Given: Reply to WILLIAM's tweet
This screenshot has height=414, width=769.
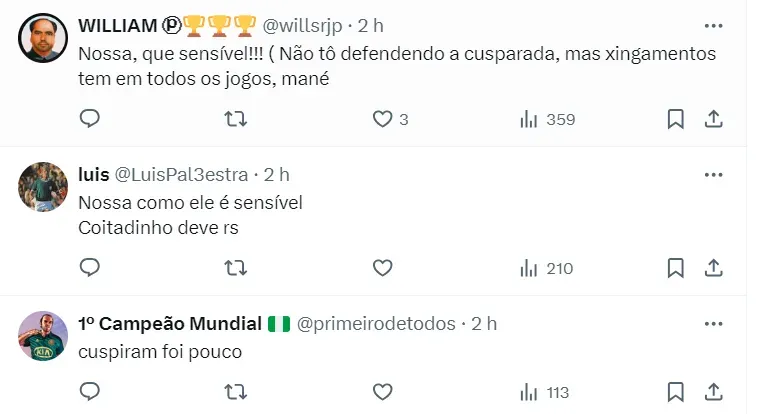Looking at the screenshot, I should 89,119.
